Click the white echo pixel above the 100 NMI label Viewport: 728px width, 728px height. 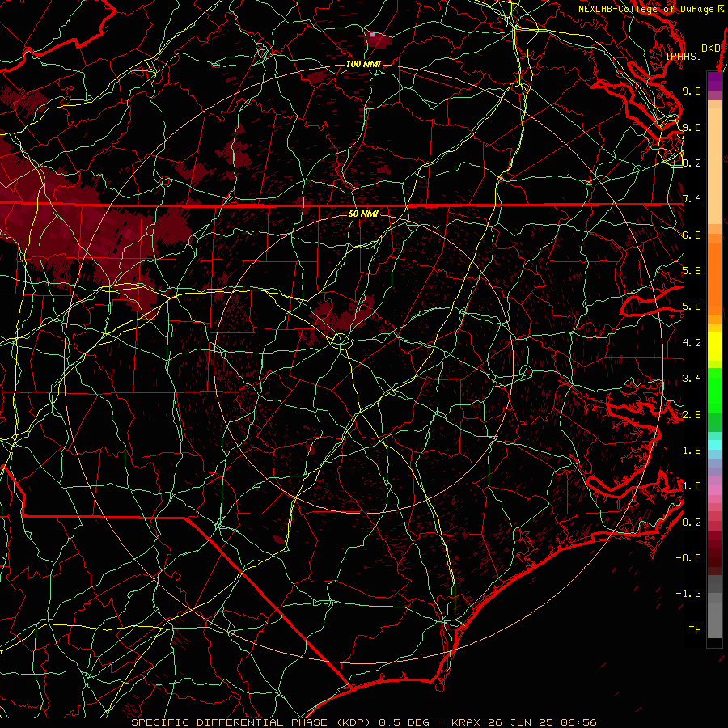tap(372, 34)
